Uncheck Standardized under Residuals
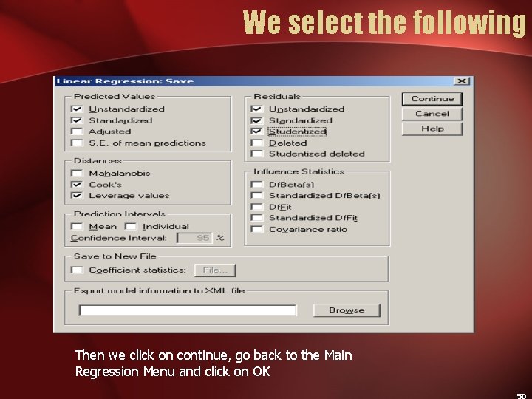Image resolution: width=532 pixels, height=399 pixels. click(257, 120)
